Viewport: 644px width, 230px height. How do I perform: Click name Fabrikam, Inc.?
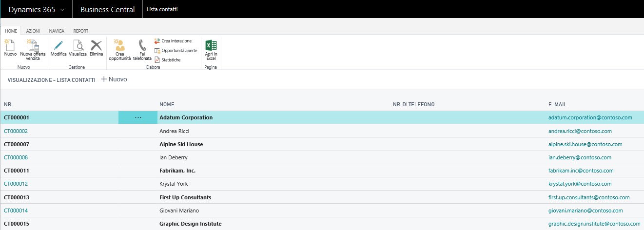click(178, 171)
